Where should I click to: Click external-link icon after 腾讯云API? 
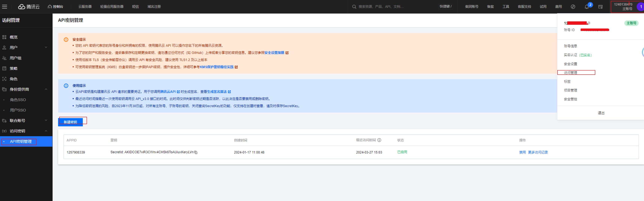[x=178, y=92]
